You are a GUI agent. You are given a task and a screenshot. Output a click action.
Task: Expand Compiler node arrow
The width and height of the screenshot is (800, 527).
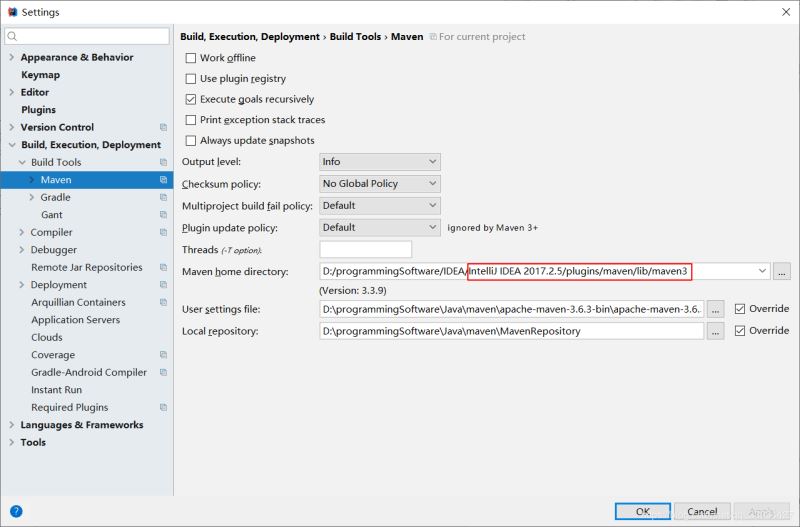coord(22,232)
